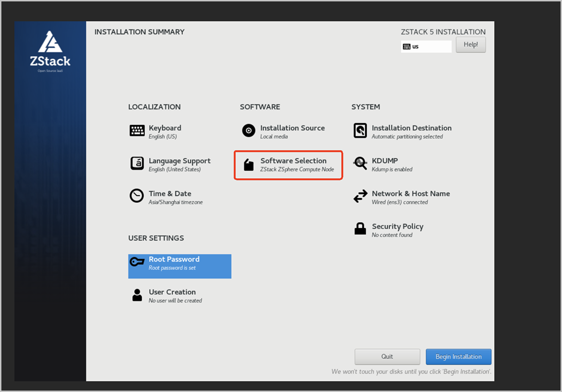This screenshot has height=392, width=562.
Task: Click the Quit button
Action: pos(387,357)
